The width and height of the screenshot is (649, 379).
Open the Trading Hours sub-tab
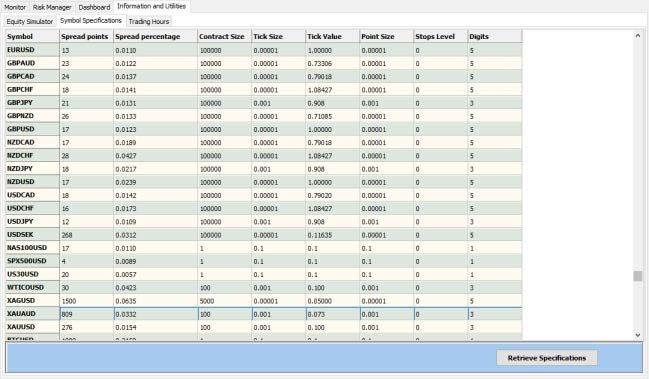click(x=149, y=22)
